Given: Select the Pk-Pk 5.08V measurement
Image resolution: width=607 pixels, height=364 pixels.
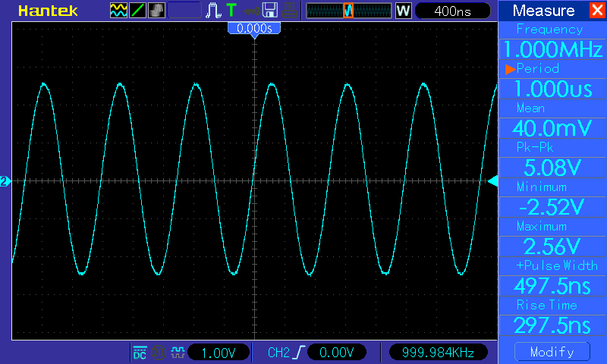Looking at the screenshot, I should pos(552,168).
